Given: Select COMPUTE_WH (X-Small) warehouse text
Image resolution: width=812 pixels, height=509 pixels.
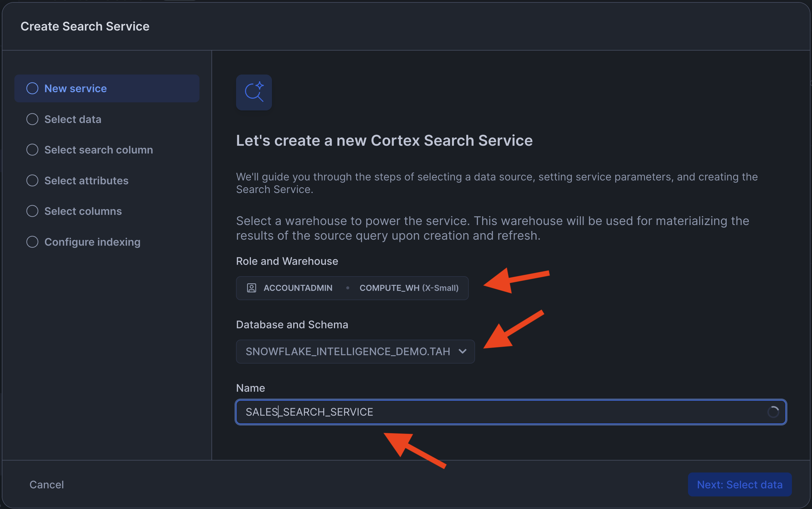Looking at the screenshot, I should point(409,288).
